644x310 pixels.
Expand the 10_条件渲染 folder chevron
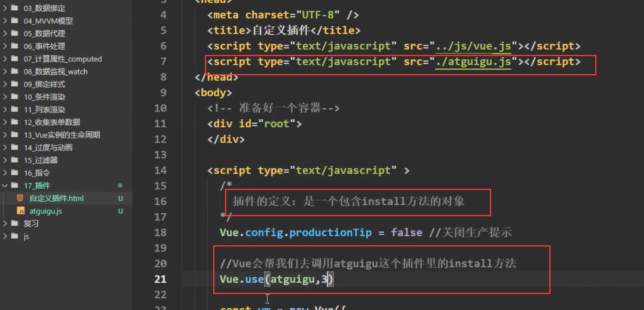pyautogui.click(x=5, y=97)
